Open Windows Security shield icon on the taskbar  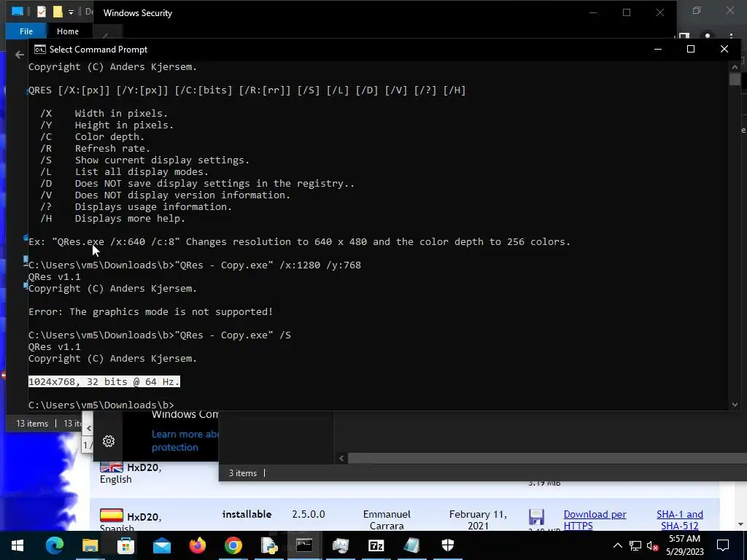[447, 545]
